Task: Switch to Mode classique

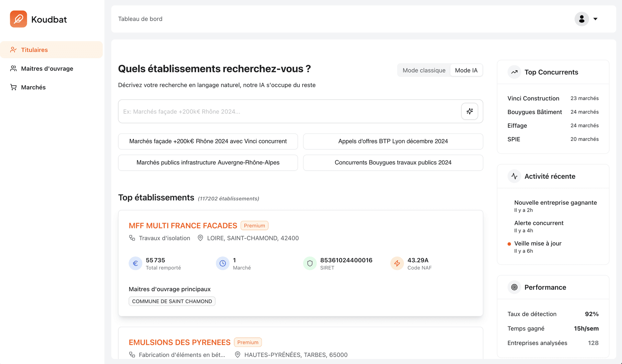Action: pyautogui.click(x=424, y=70)
